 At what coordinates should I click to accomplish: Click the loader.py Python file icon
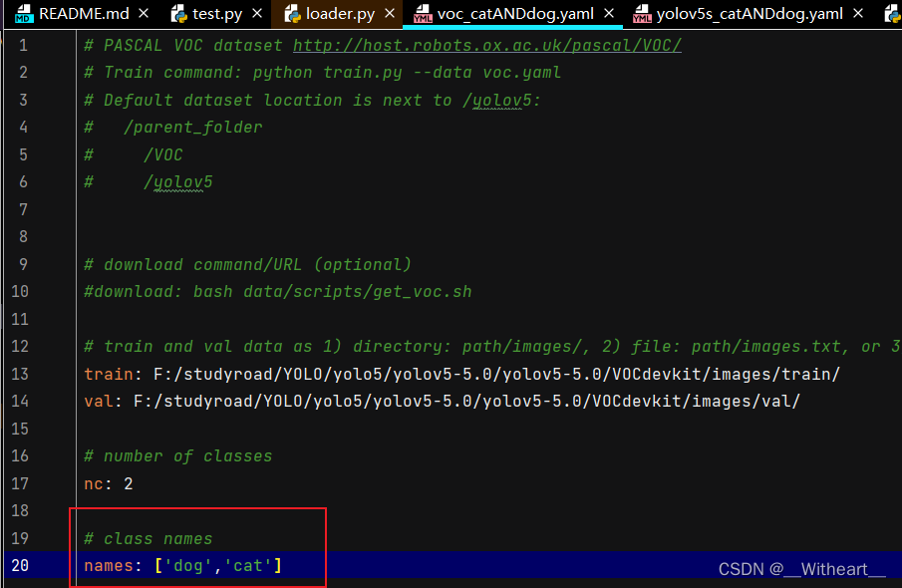tap(292, 14)
